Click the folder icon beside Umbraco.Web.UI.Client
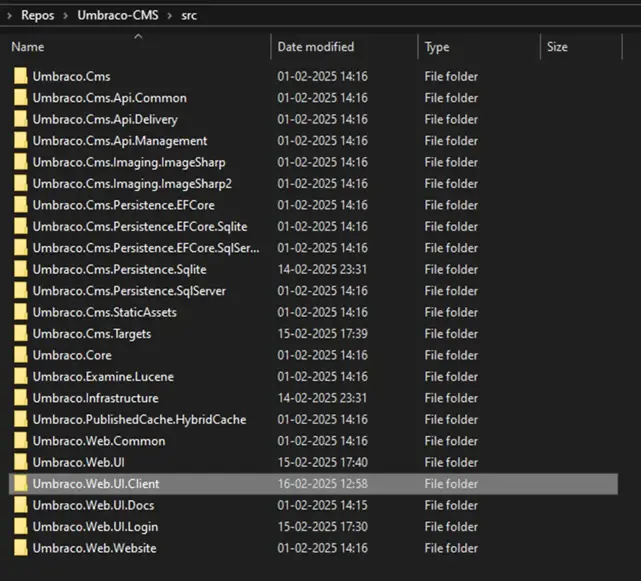Image resolution: width=641 pixels, height=581 pixels. click(20, 484)
